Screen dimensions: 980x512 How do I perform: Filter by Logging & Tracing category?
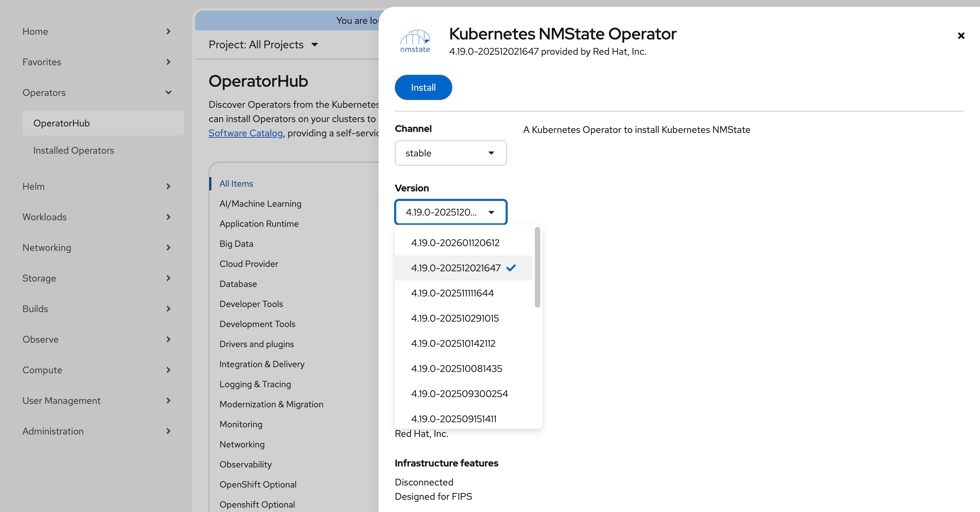(x=255, y=385)
